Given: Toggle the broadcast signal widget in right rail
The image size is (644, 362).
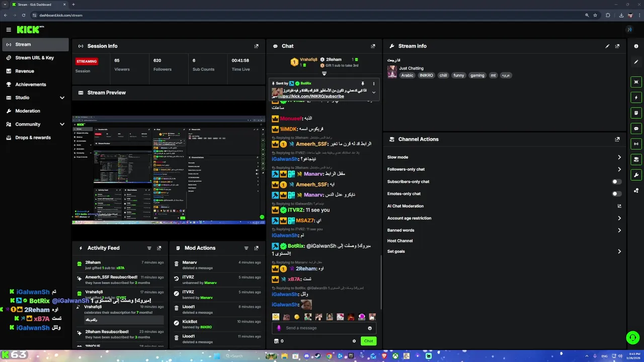Looking at the screenshot, I should tap(636, 144).
